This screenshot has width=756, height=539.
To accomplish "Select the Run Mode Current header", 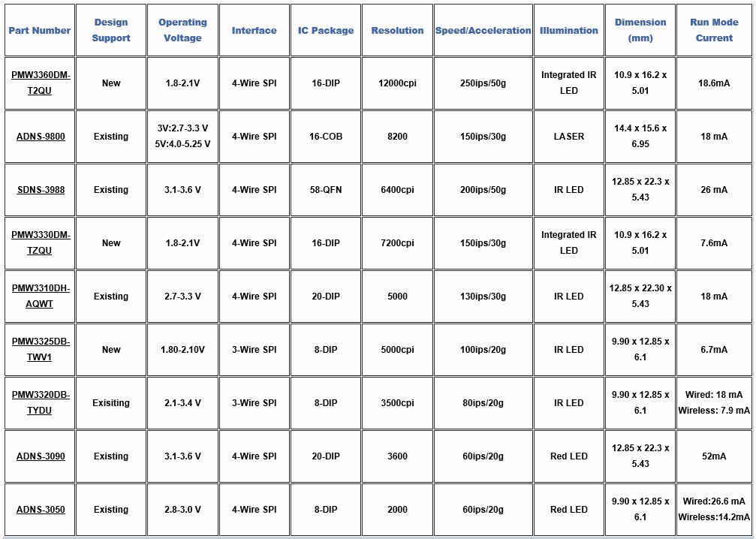I will point(714,31).
